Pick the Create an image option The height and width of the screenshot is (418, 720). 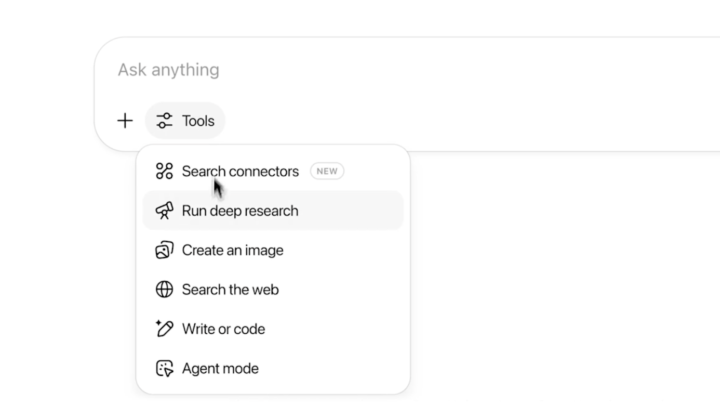273,250
